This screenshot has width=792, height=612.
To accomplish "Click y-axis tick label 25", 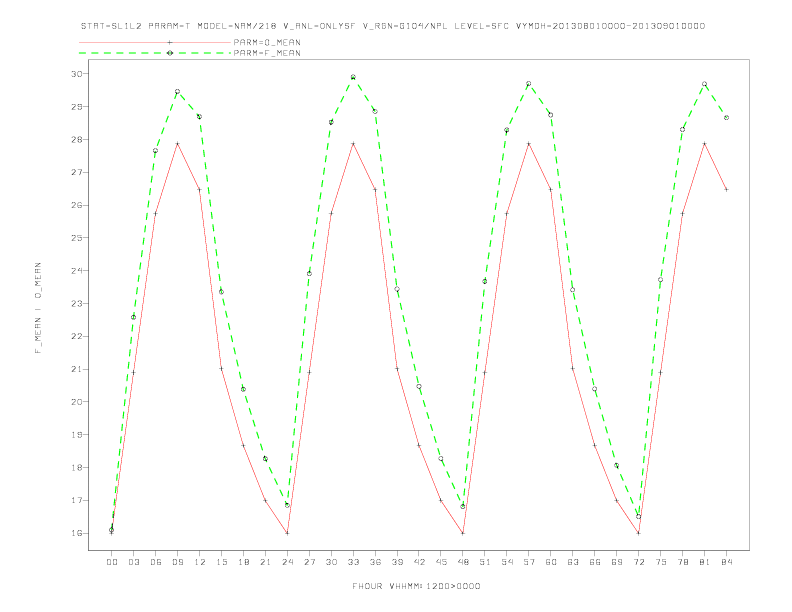I will [x=77, y=238].
